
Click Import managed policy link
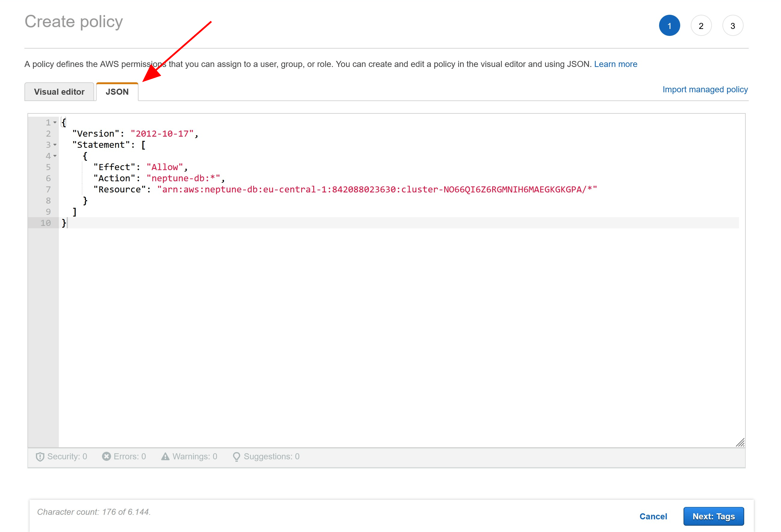705,90
